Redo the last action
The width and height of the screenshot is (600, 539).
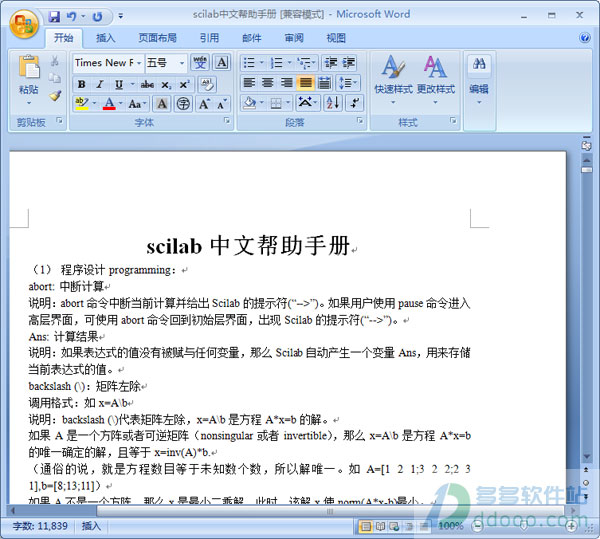(x=97, y=16)
